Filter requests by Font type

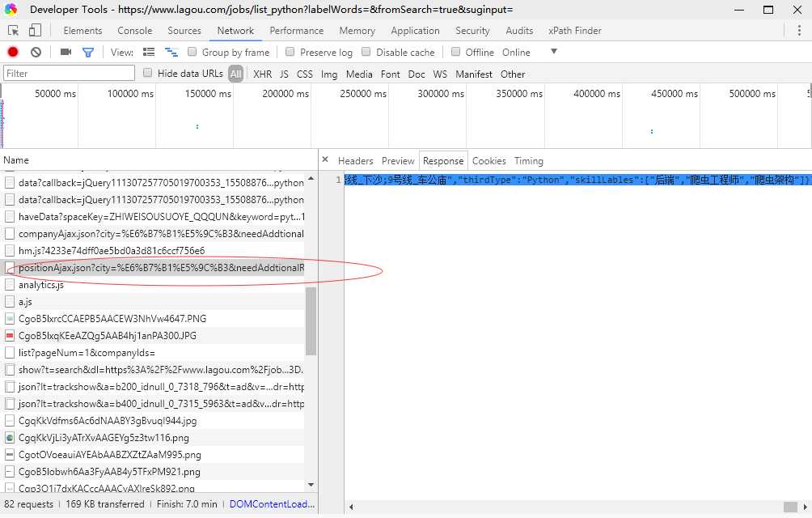[x=391, y=74]
